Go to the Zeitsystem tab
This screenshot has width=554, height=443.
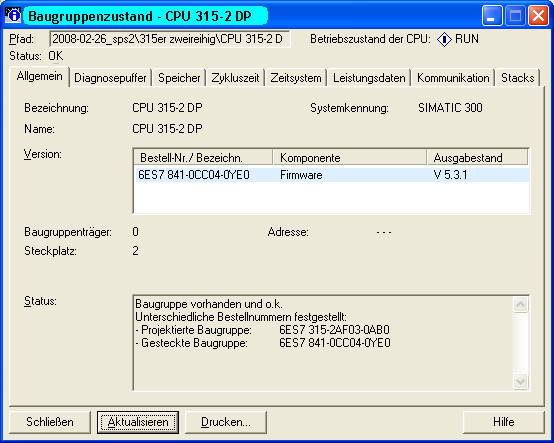[296, 78]
